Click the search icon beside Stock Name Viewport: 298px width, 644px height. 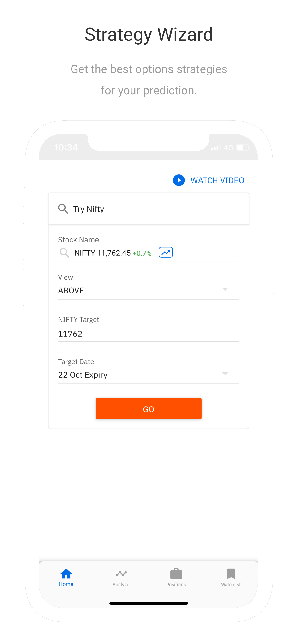pos(65,253)
